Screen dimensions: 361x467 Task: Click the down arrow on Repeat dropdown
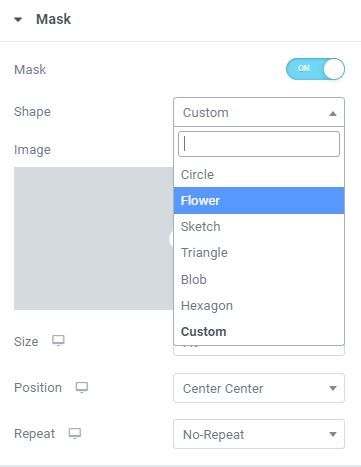click(332, 434)
